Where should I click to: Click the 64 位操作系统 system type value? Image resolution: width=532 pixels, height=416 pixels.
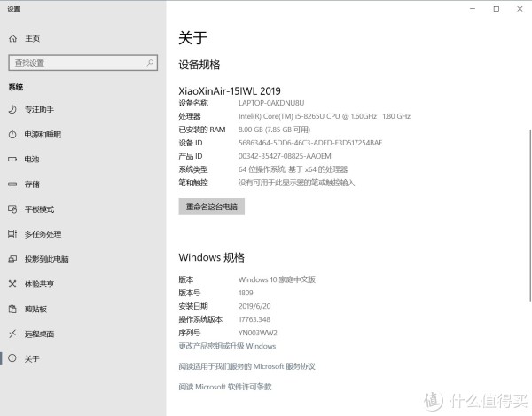click(x=293, y=169)
